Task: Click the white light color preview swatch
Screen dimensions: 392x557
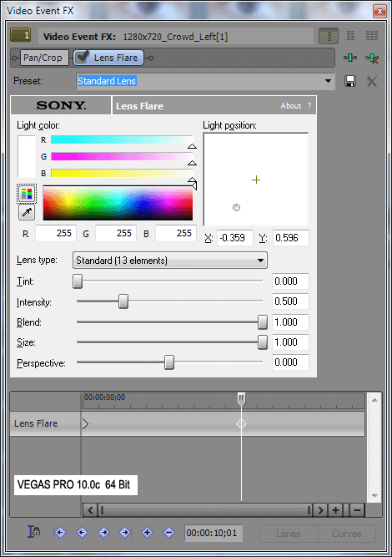Action: coord(27,156)
